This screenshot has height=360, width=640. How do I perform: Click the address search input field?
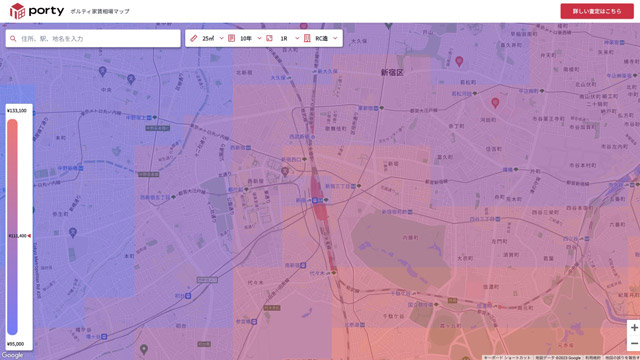coord(93,38)
